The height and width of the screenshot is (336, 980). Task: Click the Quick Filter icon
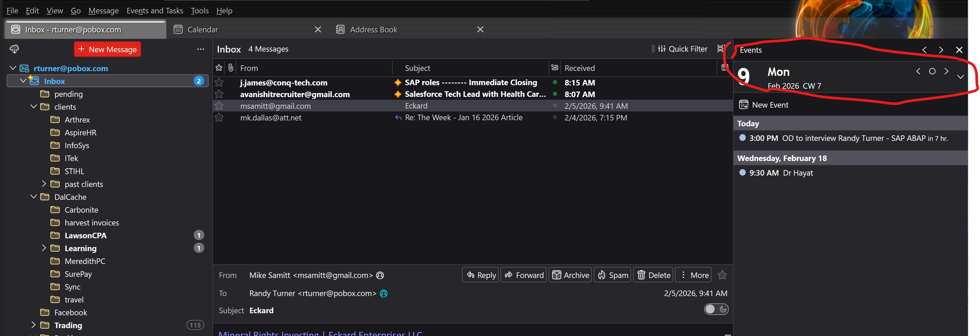click(x=662, y=49)
